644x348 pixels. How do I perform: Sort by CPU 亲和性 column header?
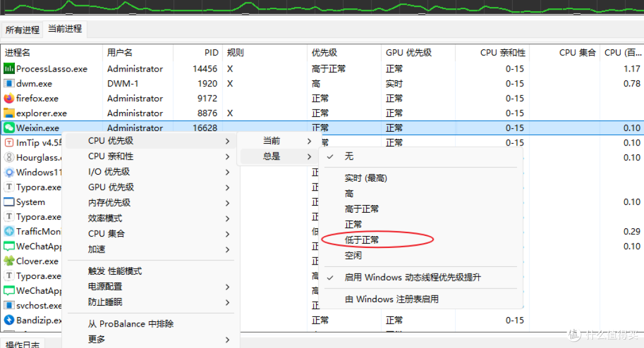(492, 52)
